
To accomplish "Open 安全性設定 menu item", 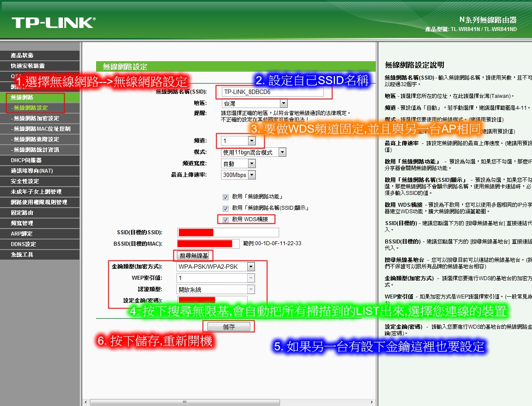I will click(x=40, y=181).
